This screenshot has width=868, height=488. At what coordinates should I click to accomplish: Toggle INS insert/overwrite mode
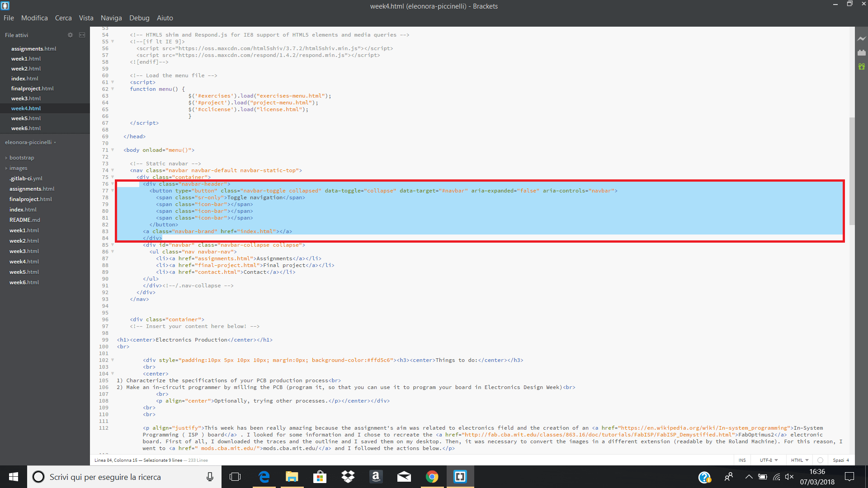pos(742,460)
